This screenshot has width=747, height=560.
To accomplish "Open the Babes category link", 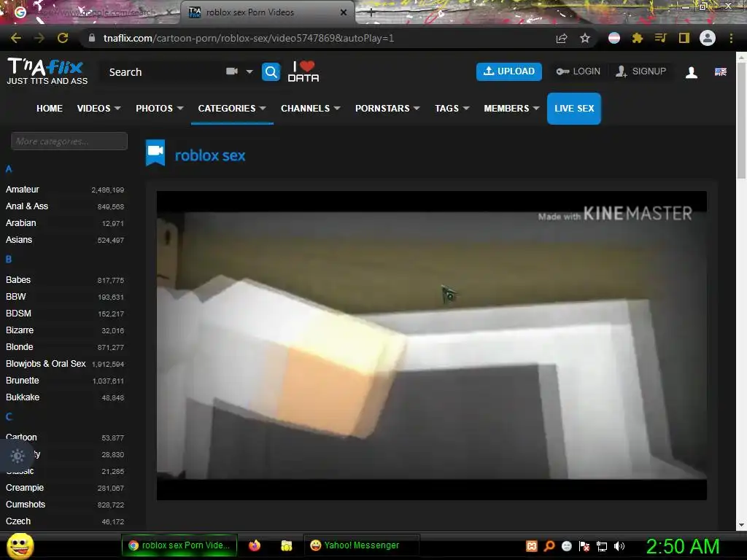I will click(18, 280).
